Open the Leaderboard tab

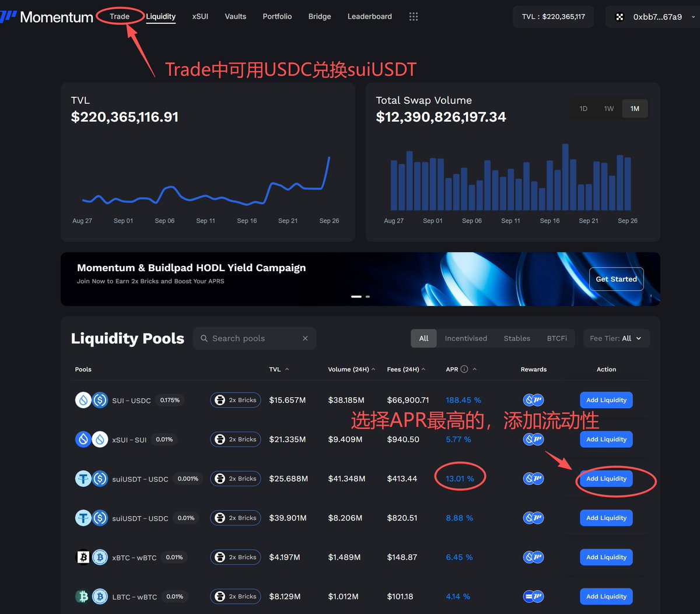370,16
